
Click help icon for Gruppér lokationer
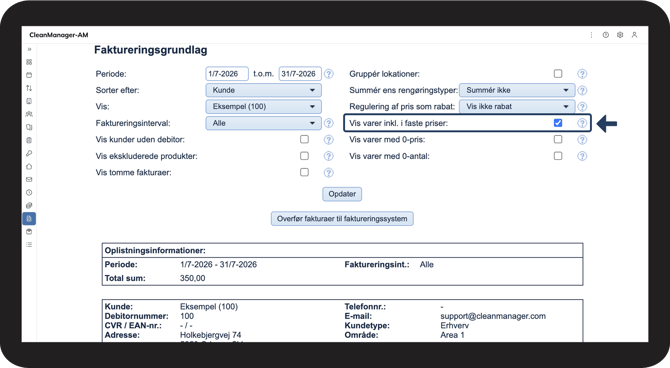pos(582,74)
